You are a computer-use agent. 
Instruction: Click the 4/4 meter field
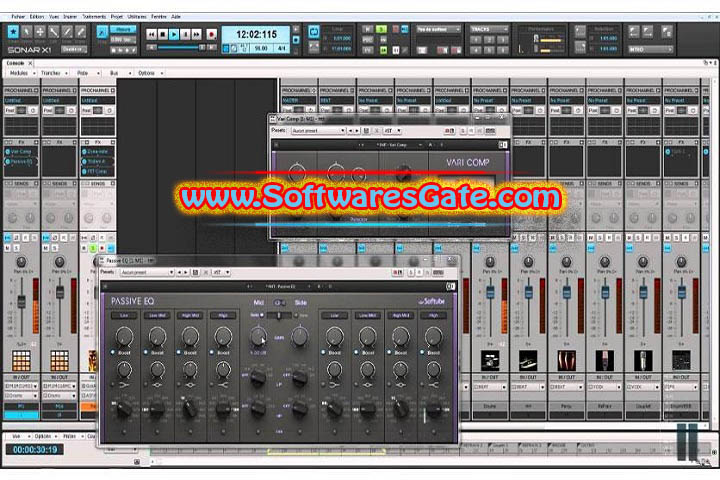281,48
